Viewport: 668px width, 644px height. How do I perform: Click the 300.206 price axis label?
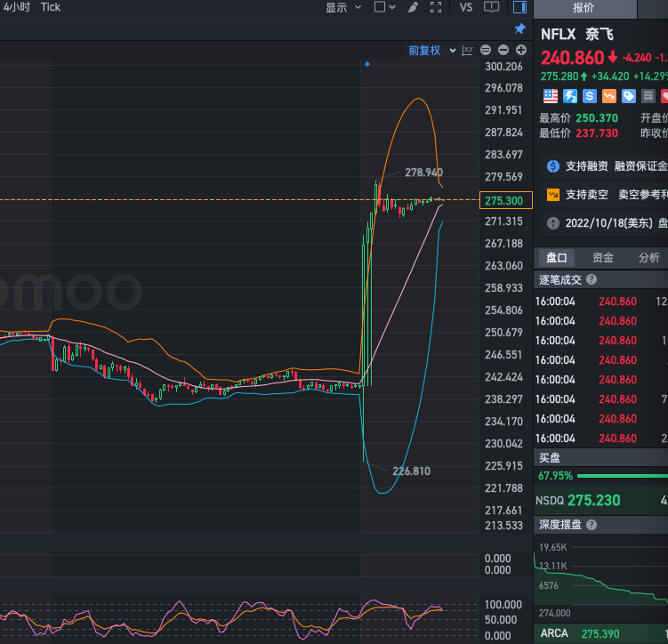[503, 67]
